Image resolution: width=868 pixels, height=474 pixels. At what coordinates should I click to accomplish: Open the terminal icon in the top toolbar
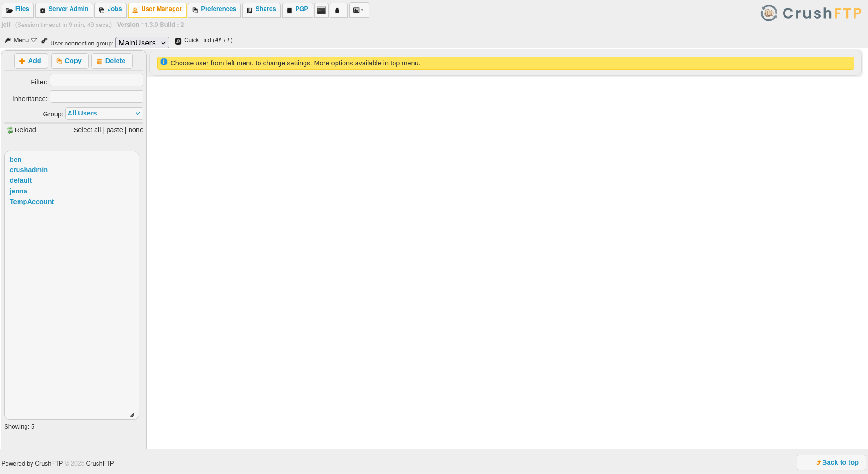click(x=321, y=10)
